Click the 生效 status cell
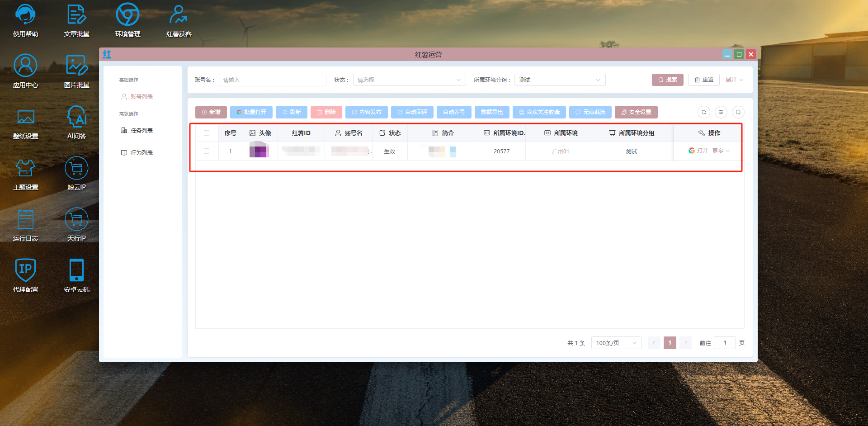Screen dimensions: 868x426 point(390,151)
